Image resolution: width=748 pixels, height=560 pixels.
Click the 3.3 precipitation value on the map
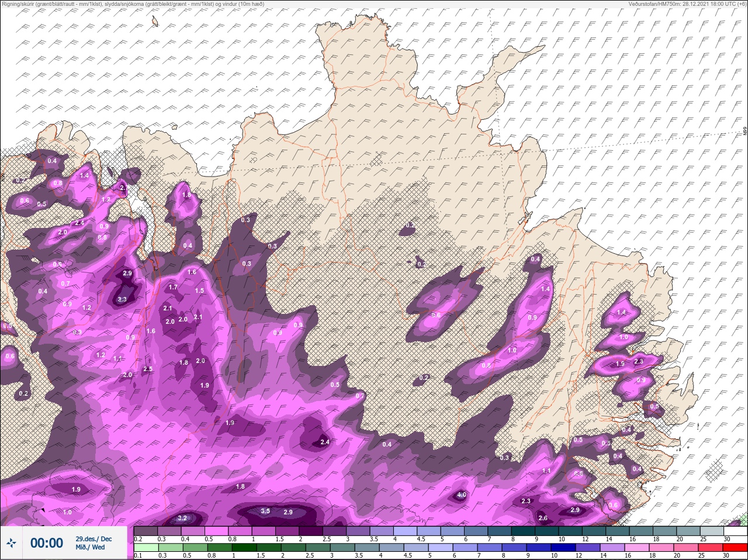(122, 299)
